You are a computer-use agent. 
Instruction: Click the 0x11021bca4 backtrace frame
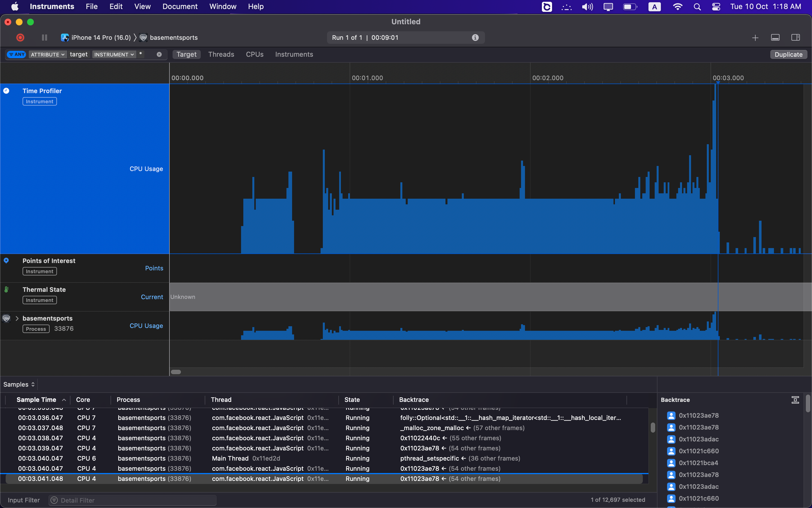coord(698,463)
